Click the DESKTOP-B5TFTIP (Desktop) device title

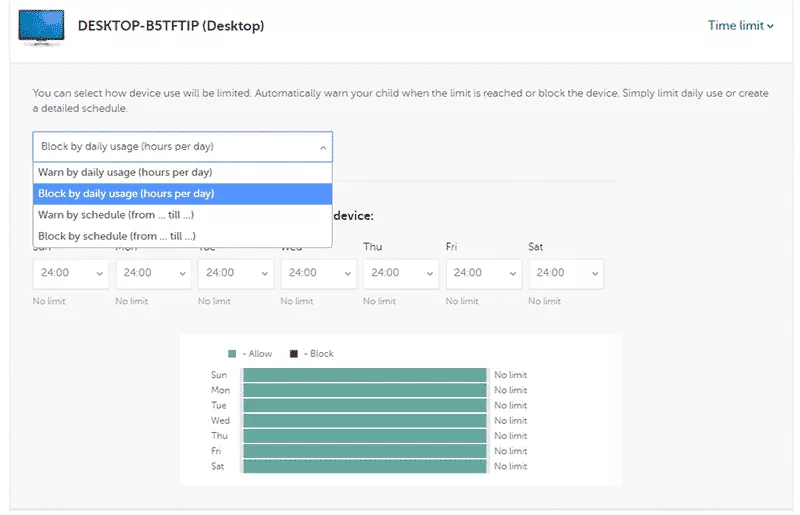[x=171, y=26]
